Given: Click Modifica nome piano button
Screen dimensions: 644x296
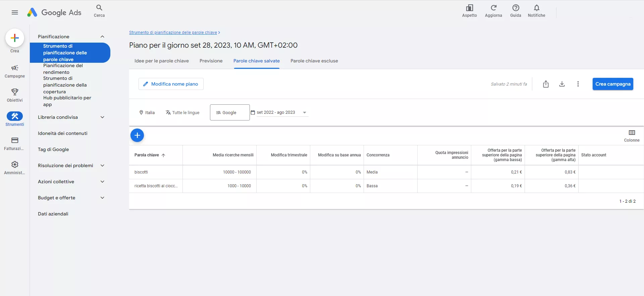Looking at the screenshot, I should [171, 84].
